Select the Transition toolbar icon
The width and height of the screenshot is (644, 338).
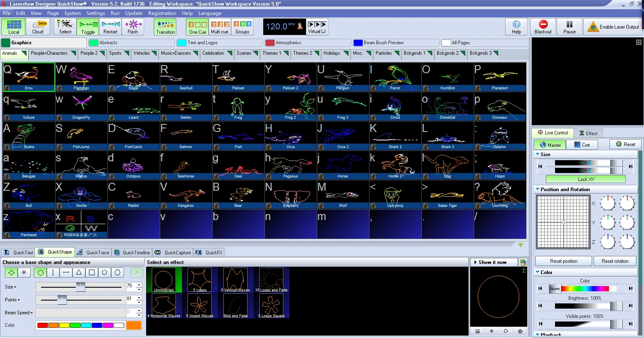click(x=165, y=27)
